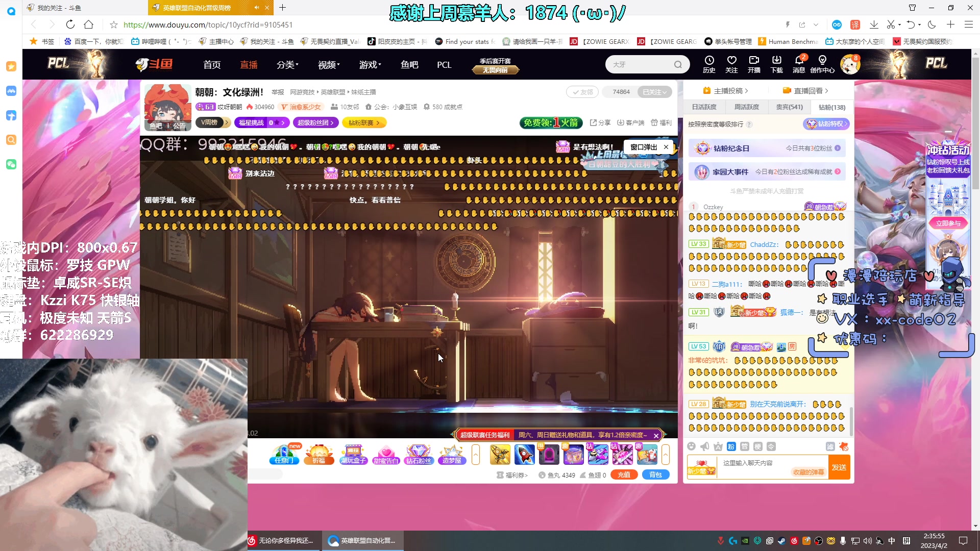980x551 pixels.
Task: Open Steam in the system tray
Action: coord(781,541)
